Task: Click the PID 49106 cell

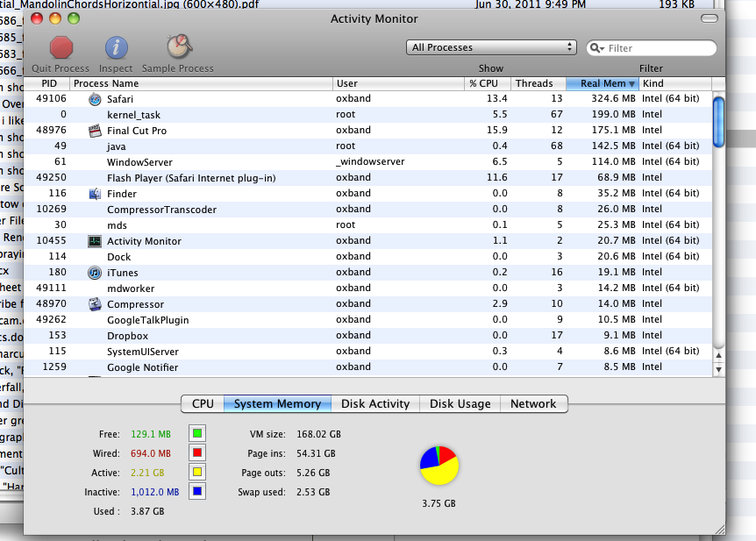Action: pyautogui.click(x=51, y=98)
